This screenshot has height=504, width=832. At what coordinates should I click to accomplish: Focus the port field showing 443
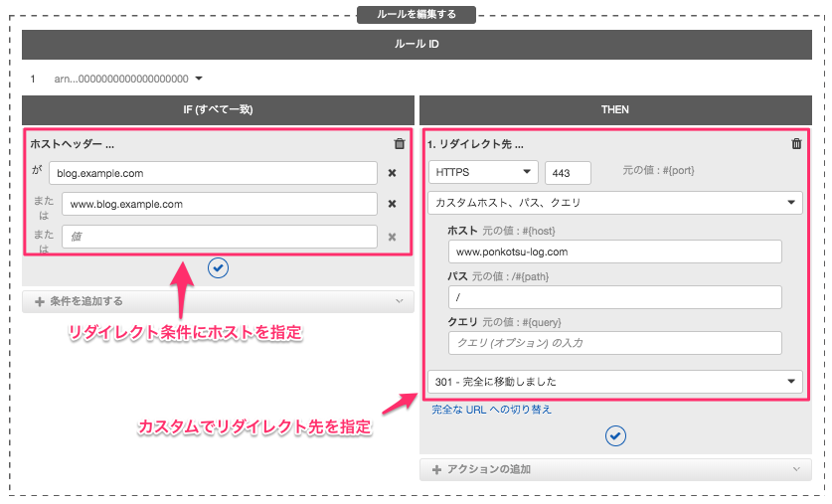pos(568,173)
